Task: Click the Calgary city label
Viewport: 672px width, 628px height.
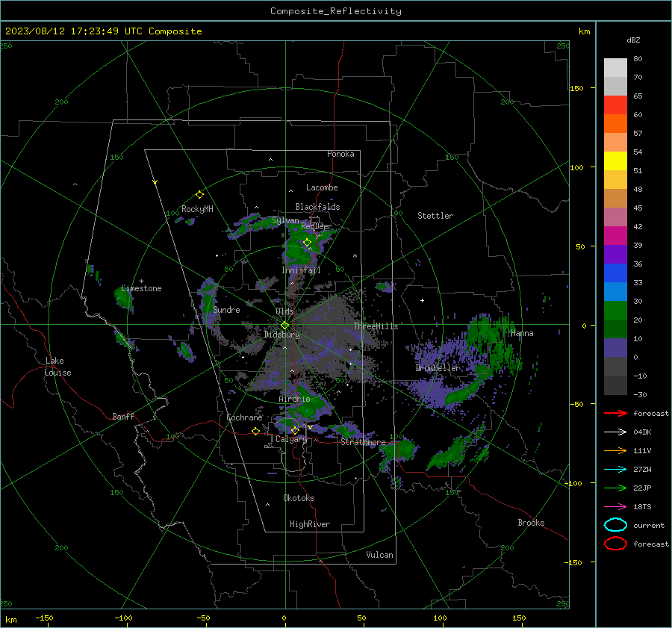Action: (291, 439)
